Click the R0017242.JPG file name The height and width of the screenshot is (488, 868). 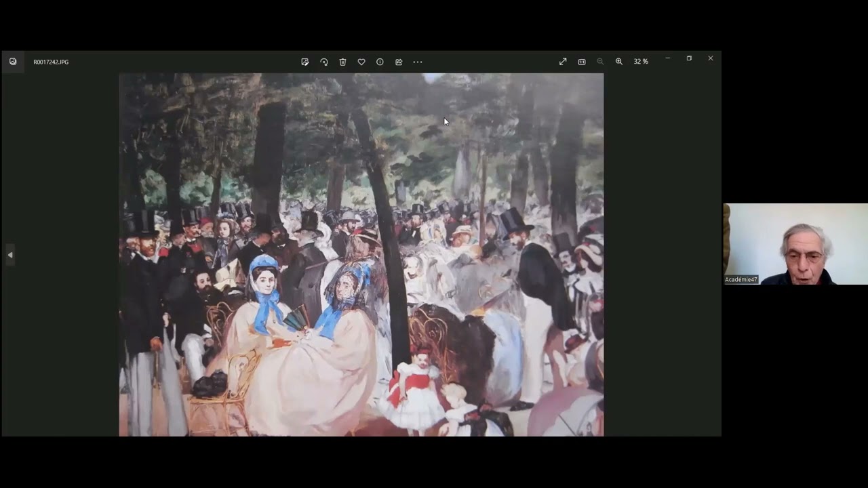pyautogui.click(x=51, y=62)
